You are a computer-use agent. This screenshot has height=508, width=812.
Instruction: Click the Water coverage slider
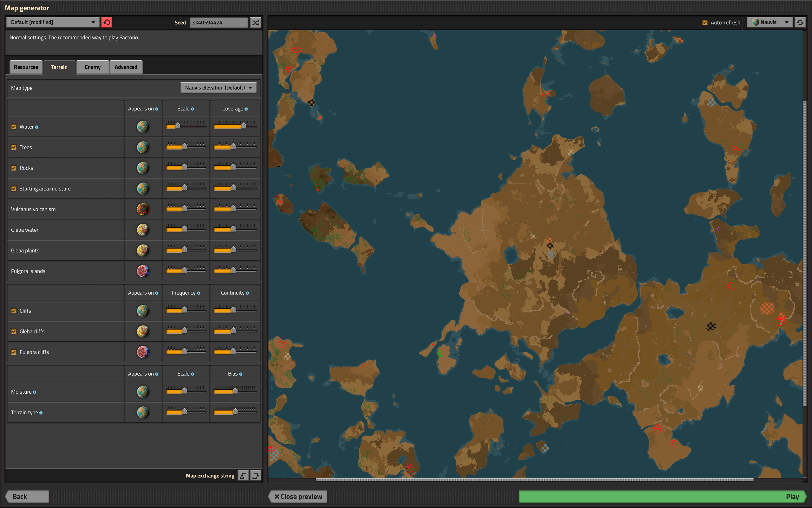coord(235,126)
